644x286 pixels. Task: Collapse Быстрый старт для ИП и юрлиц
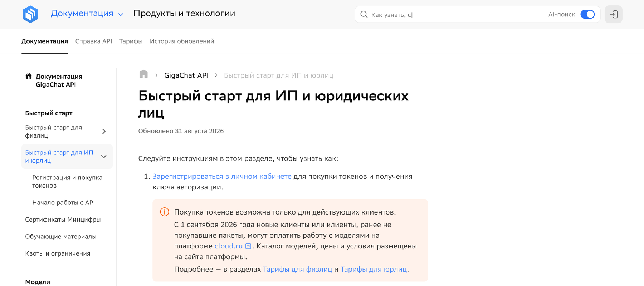point(104,157)
